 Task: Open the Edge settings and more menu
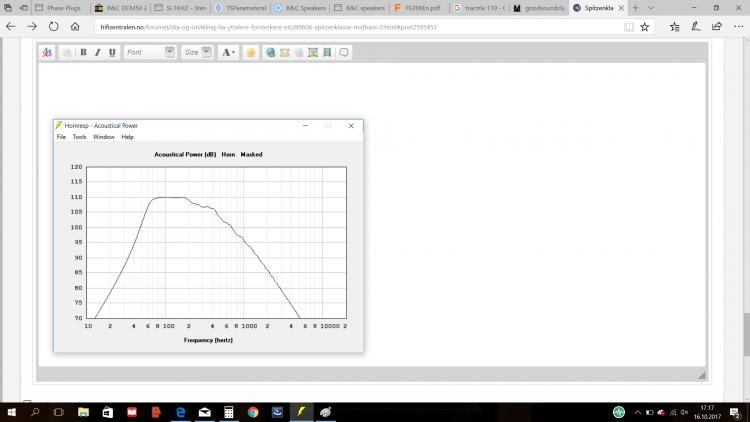pos(738,27)
